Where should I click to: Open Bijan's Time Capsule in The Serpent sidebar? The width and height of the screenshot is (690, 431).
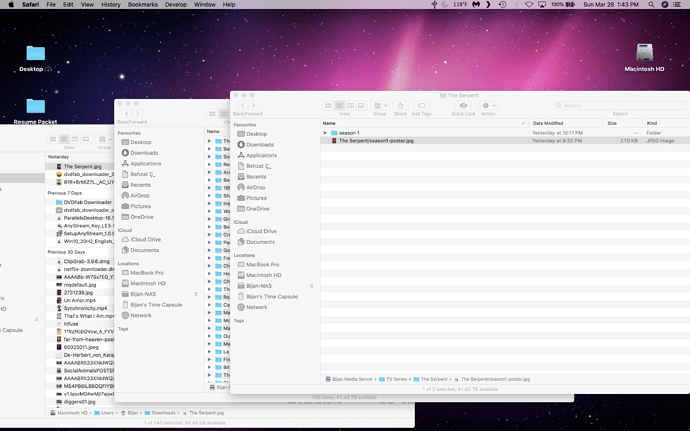[x=268, y=297]
